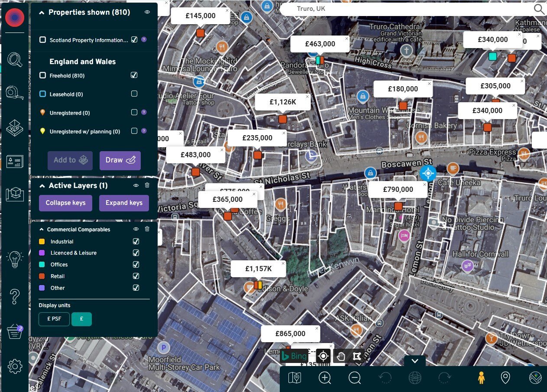The height and width of the screenshot is (392, 547).
Task: Activate the polygon selection tool
Action: 357,356
